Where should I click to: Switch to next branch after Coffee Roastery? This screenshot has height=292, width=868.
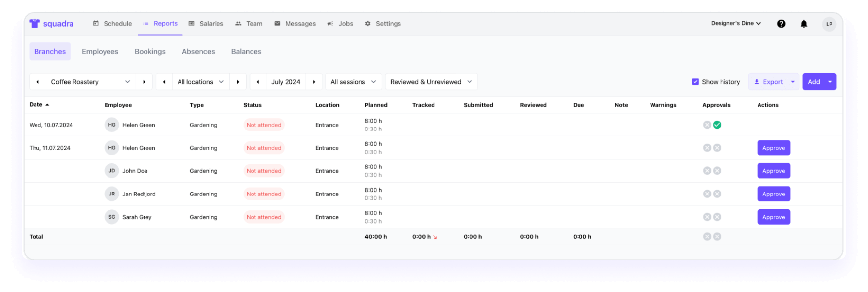[x=144, y=82]
